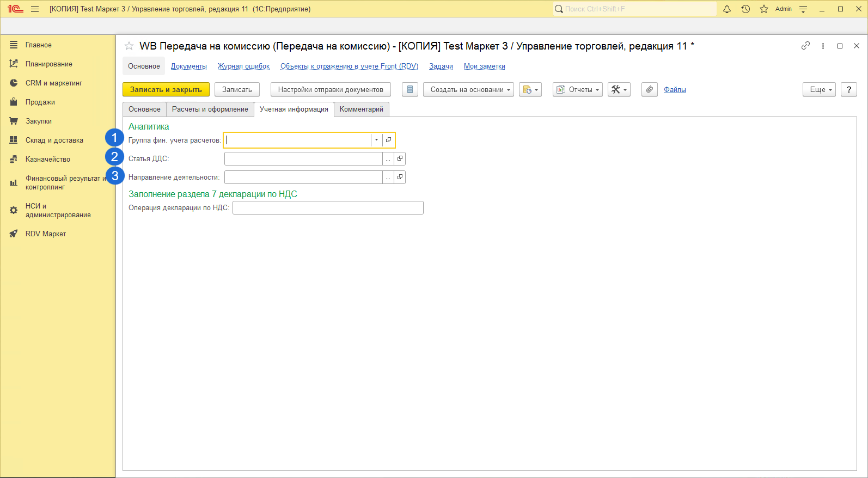Click the Настройки отправки документов button
868x478 pixels.
coord(331,89)
